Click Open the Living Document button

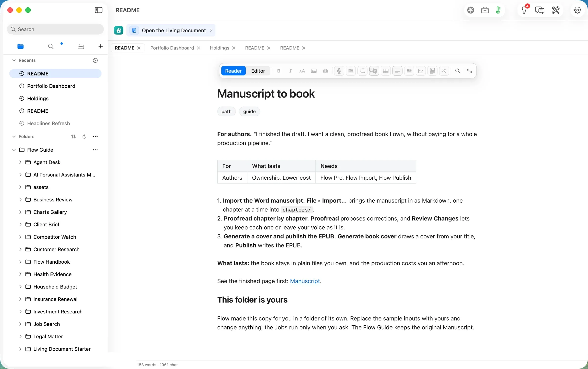(171, 30)
